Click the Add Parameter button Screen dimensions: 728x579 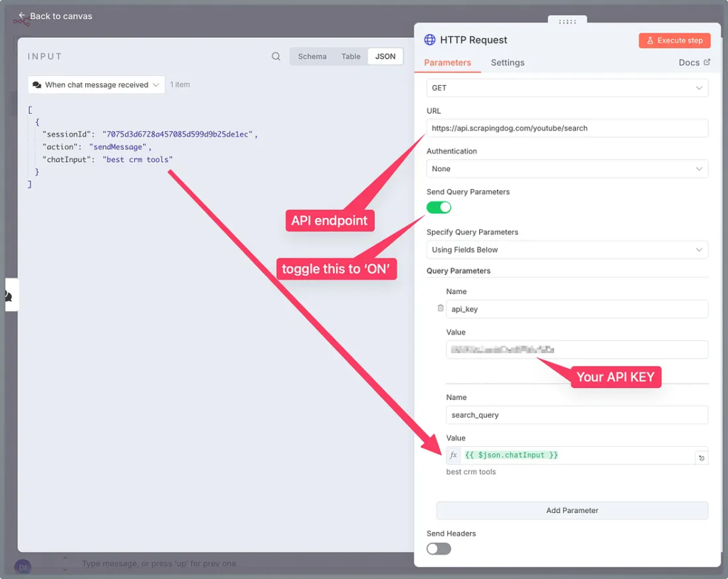[x=572, y=510]
